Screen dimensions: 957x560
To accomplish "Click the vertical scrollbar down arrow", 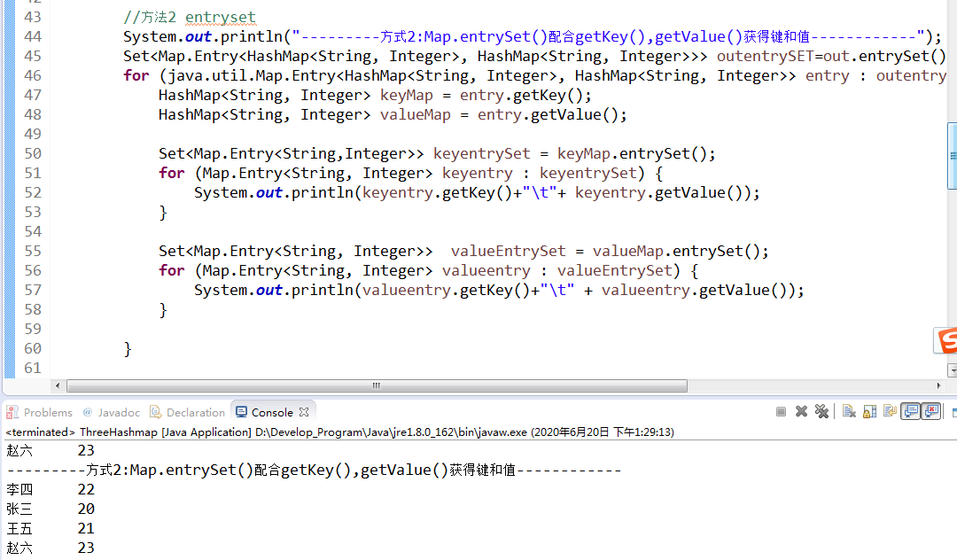I will 952,370.
